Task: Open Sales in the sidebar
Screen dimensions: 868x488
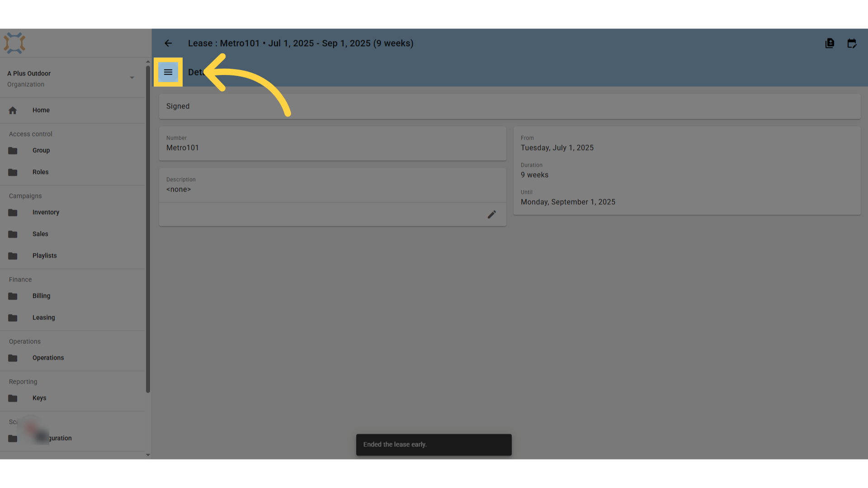Action: coord(72,234)
